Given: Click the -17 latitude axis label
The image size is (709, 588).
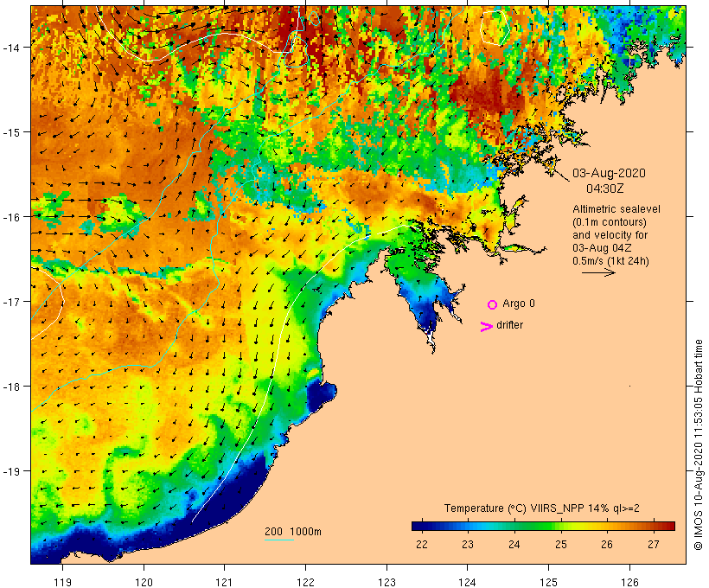Looking at the screenshot, I should 10,302.
